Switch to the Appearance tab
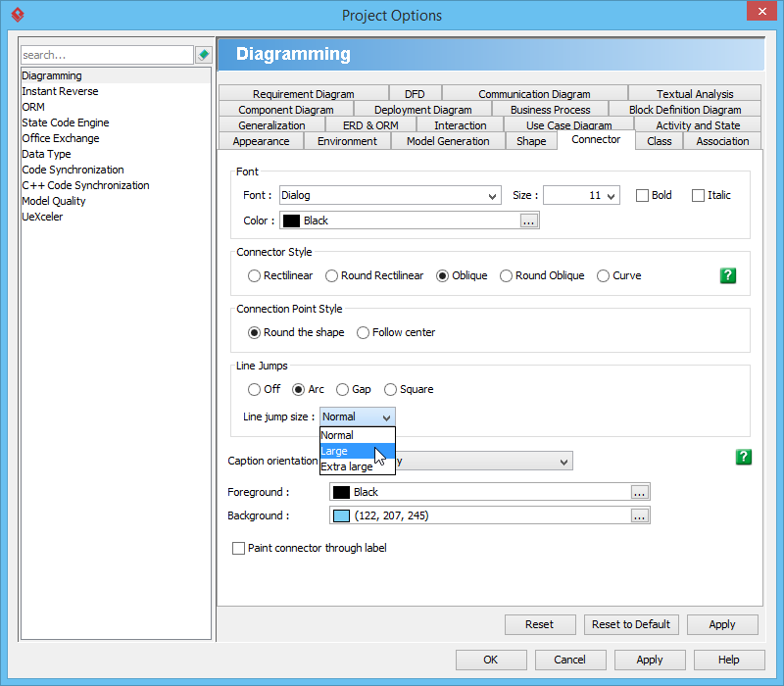Image resolution: width=784 pixels, height=686 pixels. point(261,141)
